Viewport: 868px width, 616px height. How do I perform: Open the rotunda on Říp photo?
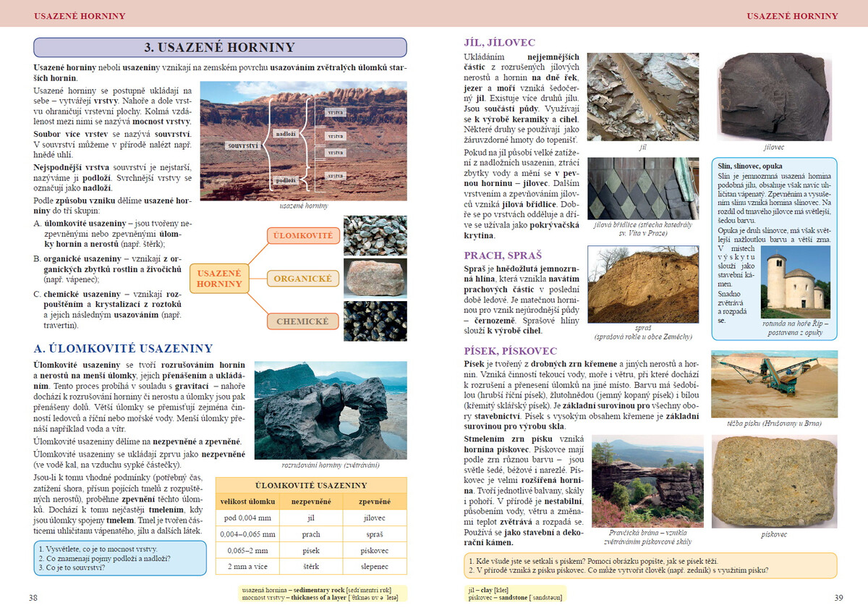[x=796, y=282]
